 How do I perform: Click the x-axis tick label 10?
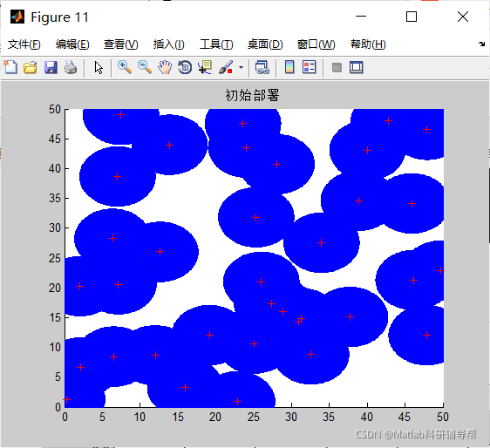140,417
